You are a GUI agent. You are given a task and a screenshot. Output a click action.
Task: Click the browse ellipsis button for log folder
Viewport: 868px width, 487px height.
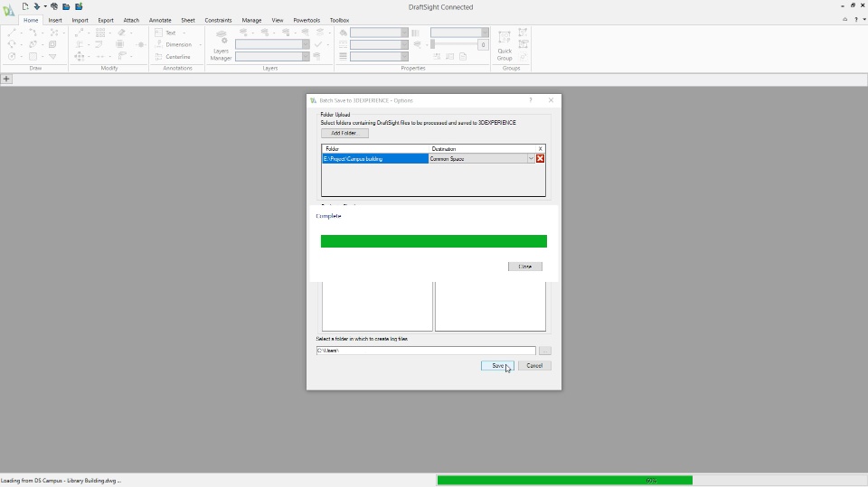(x=544, y=351)
